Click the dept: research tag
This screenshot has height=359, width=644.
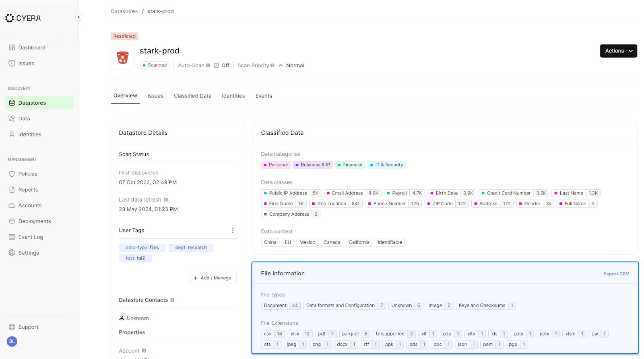tap(191, 248)
